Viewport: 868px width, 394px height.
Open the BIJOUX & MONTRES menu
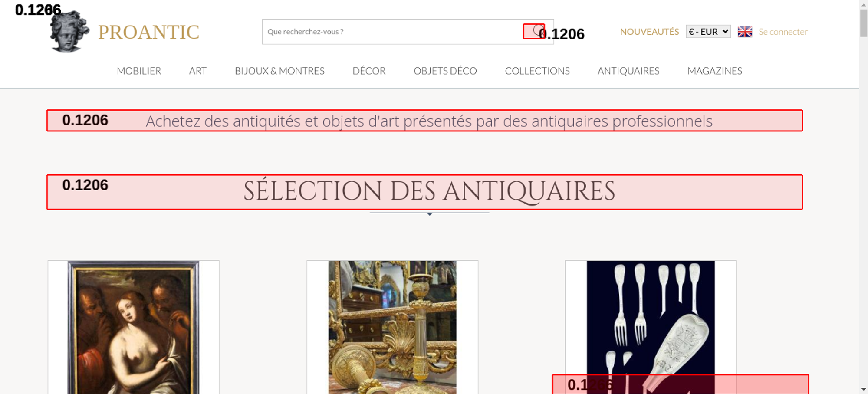[279, 71]
